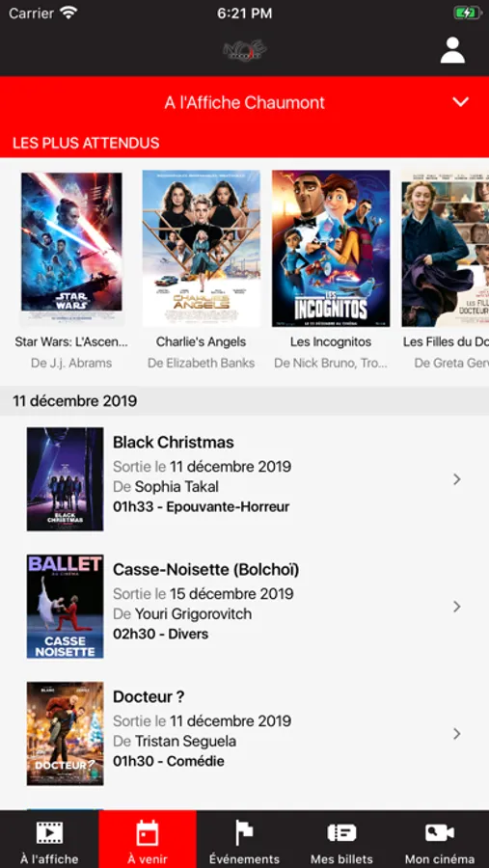Image resolution: width=489 pixels, height=868 pixels.
Task: Open Black Christmas details chevron
Action: coord(457,479)
